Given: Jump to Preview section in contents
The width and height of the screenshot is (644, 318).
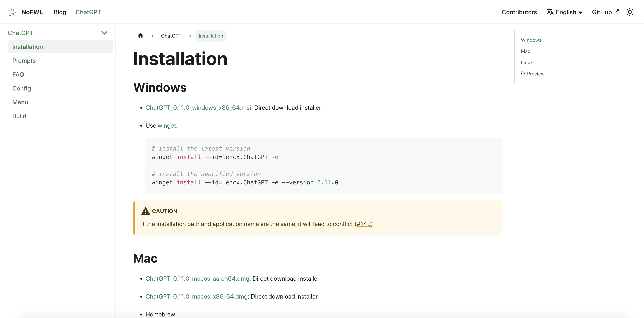Looking at the screenshot, I should click(x=535, y=74).
